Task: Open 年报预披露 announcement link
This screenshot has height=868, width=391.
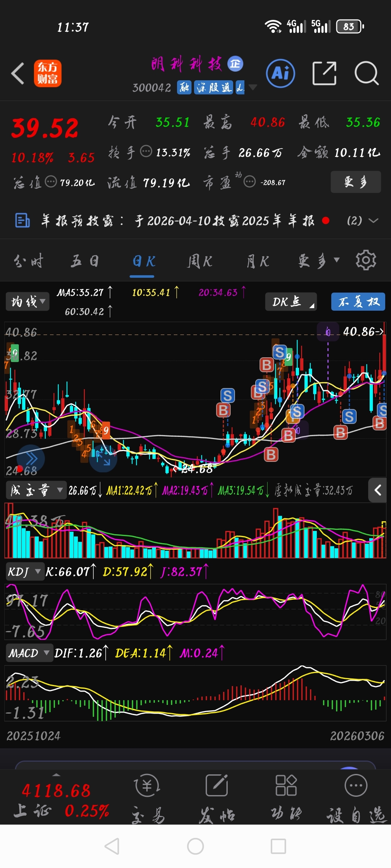Action: (x=177, y=220)
